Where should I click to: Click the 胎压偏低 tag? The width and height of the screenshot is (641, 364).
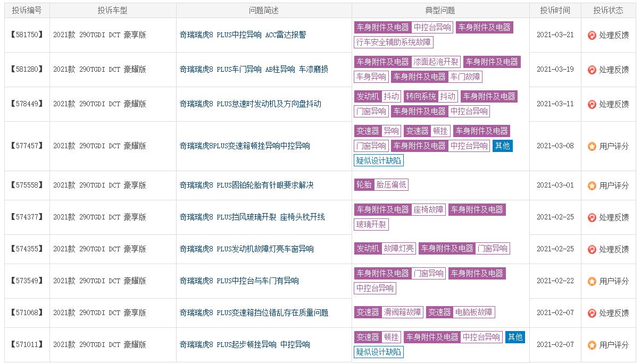click(x=391, y=184)
